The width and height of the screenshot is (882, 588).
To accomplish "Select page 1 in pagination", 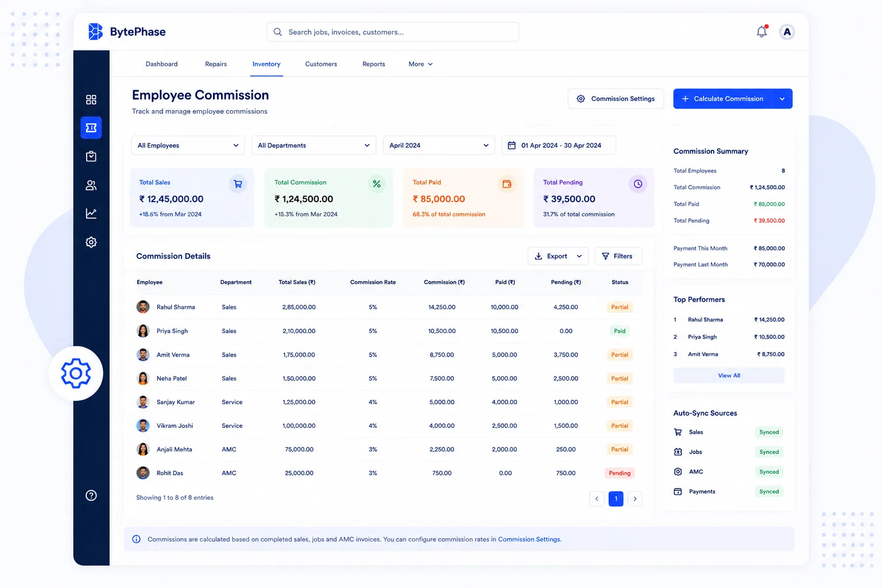I will (616, 498).
